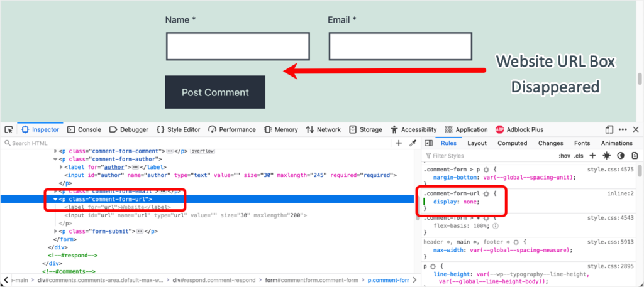Select the input id="url" markup line
The height and width of the screenshot is (287, 644).
[x=186, y=215]
